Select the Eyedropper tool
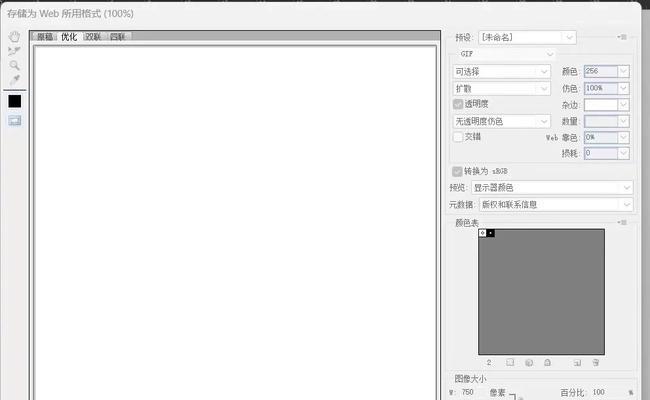The height and width of the screenshot is (400, 650). pos(15,79)
